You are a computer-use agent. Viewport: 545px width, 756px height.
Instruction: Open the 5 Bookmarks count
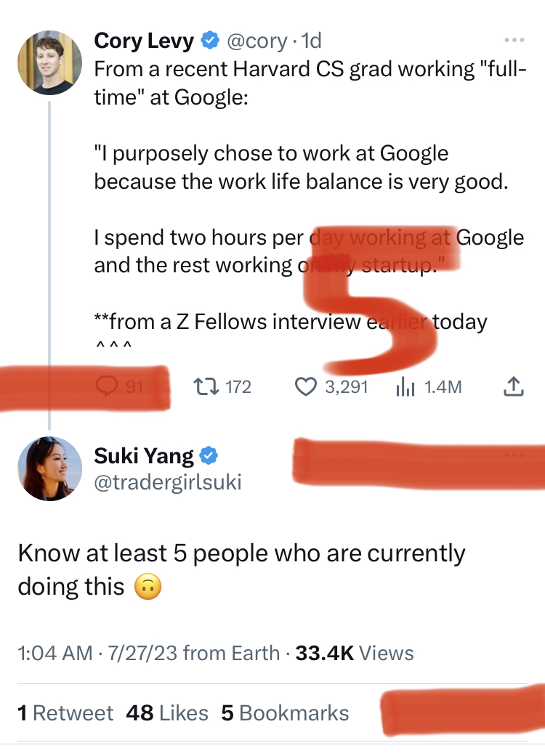tap(285, 713)
